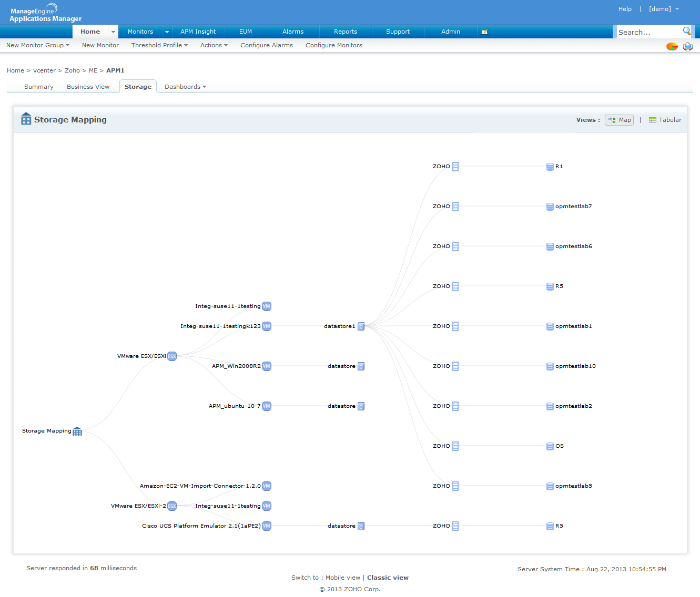Click the VM icon for Integ-suse11-1testingk123
The width and height of the screenshot is (700, 597).
coord(267,326)
